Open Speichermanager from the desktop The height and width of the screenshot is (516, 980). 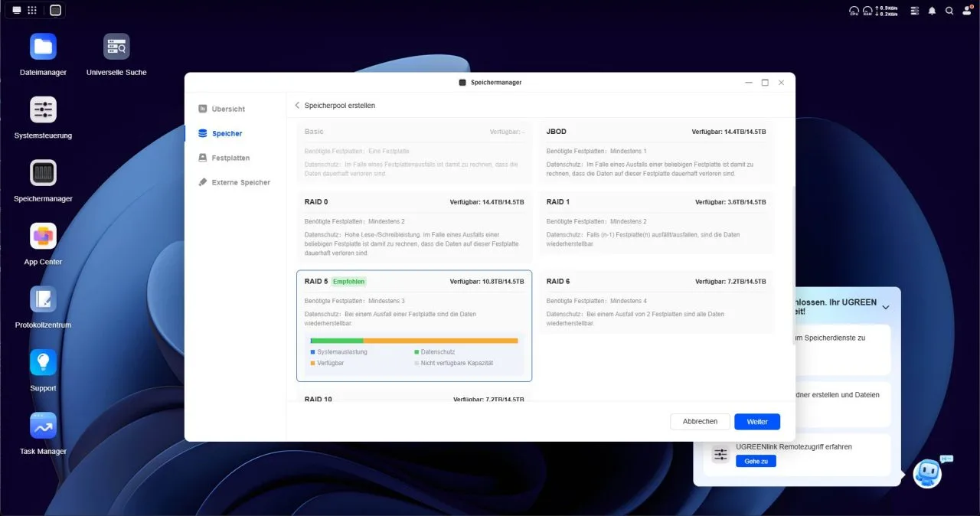[43, 172]
